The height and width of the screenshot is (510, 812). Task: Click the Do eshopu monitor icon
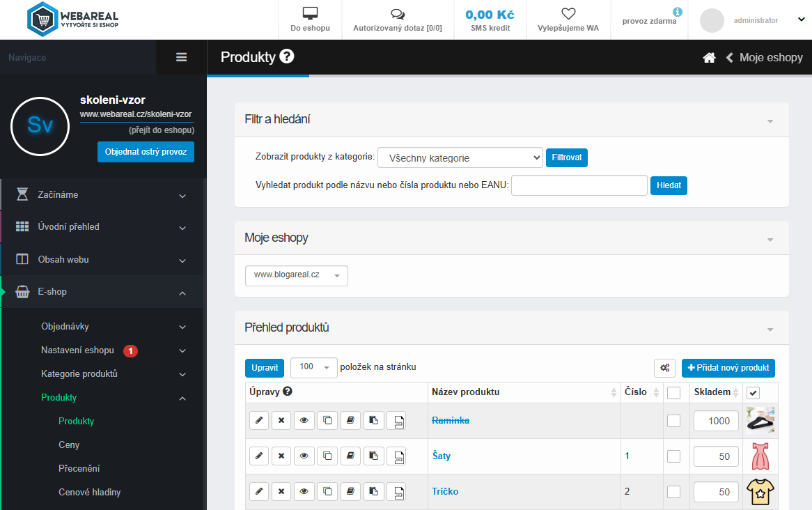pyautogui.click(x=310, y=14)
